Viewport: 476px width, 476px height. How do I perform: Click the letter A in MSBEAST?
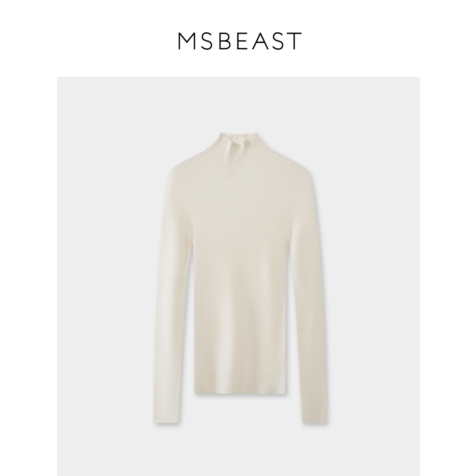[260, 41]
